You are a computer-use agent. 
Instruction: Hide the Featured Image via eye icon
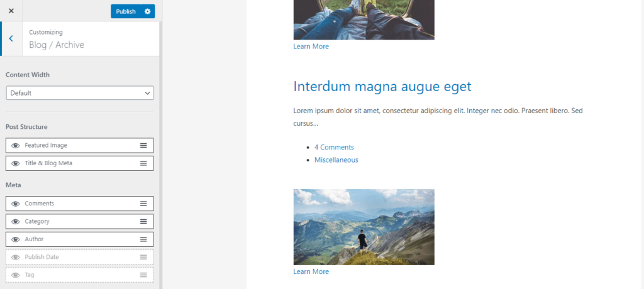coord(16,145)
